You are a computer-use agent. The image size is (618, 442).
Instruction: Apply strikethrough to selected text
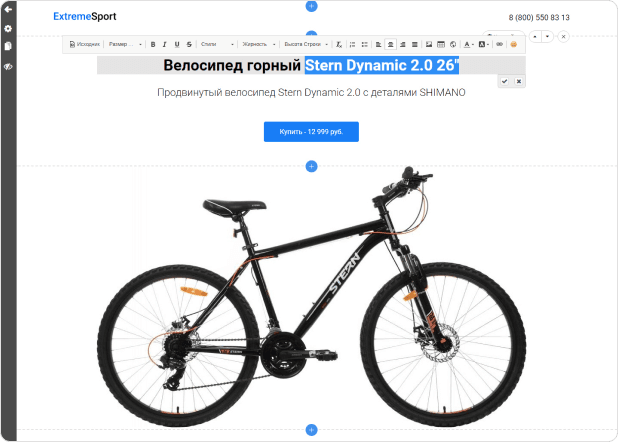pos(189,44)
